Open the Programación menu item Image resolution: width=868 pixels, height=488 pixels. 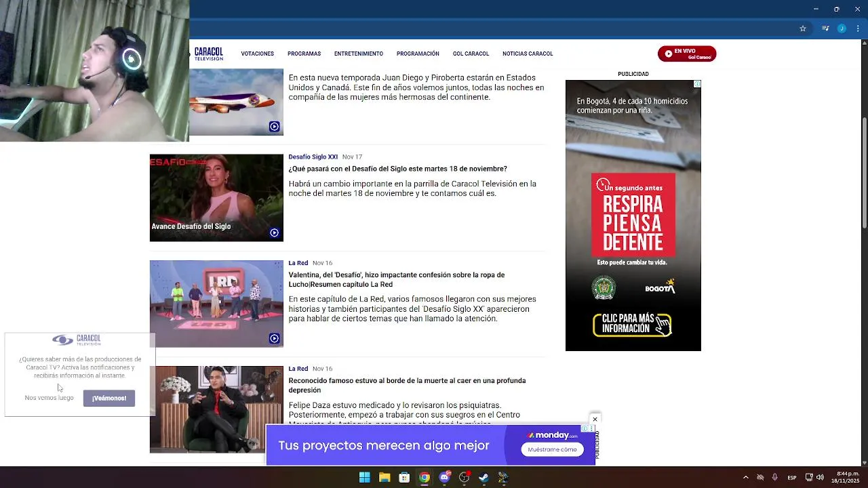[x=418, y=54]
